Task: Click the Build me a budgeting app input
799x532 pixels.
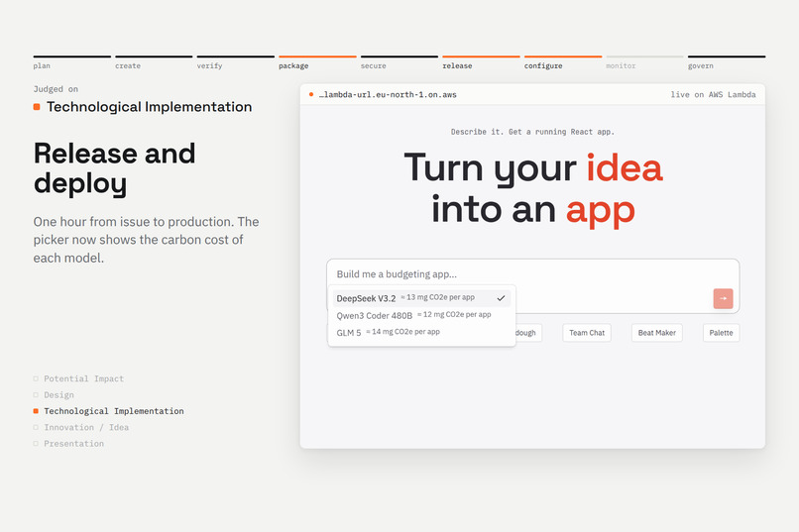Action: tap(533, 273)
